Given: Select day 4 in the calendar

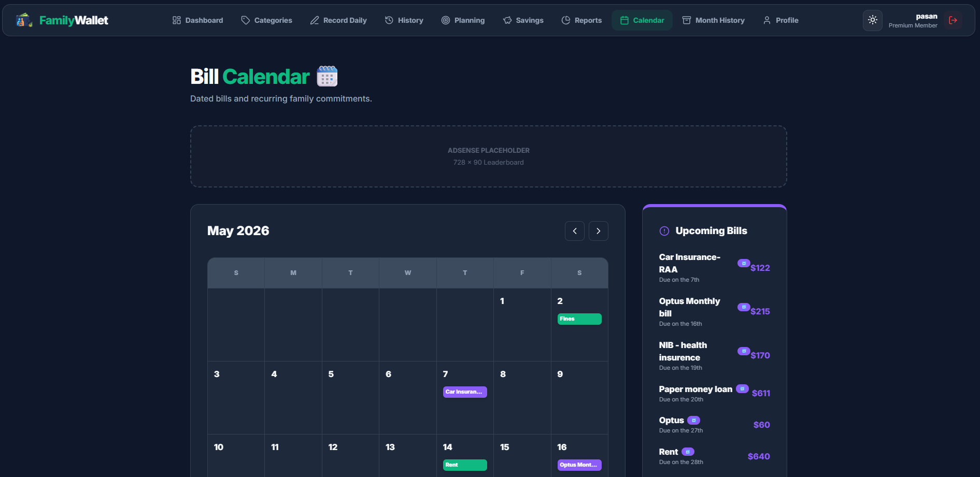Looking at the screenshot, I should 293,398.
